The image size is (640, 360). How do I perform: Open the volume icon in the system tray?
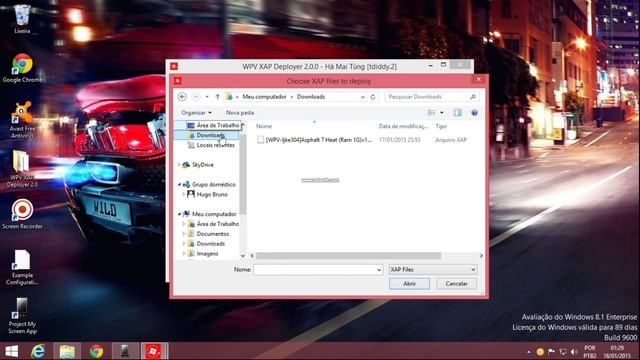tap(574, 351)
